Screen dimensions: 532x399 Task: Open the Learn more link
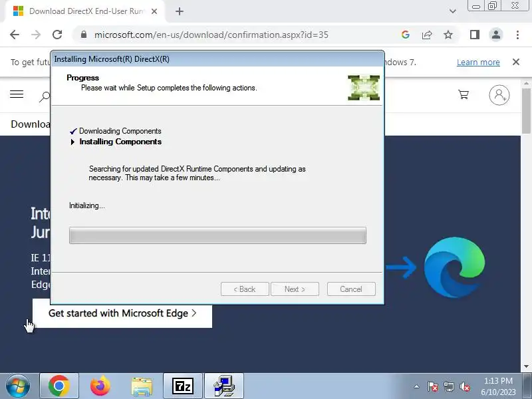(478, 62)
